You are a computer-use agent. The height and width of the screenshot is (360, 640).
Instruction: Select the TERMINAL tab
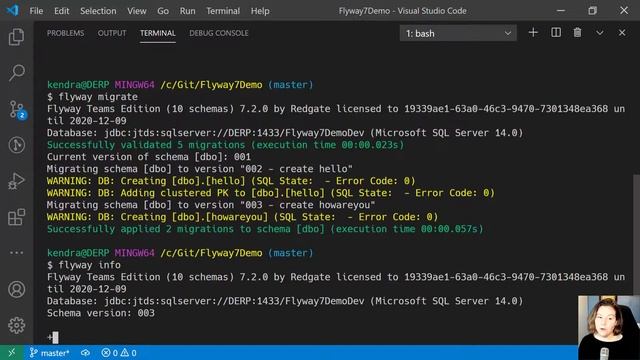coord(158,33)
